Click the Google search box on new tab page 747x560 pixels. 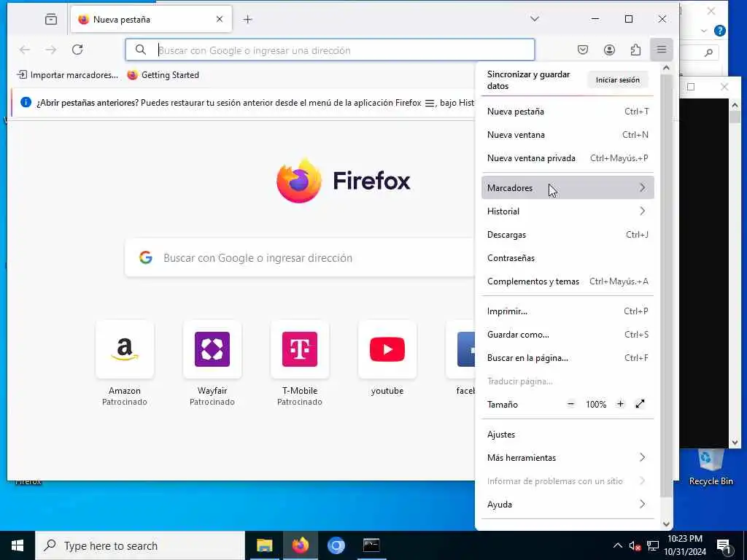[300, 257]
